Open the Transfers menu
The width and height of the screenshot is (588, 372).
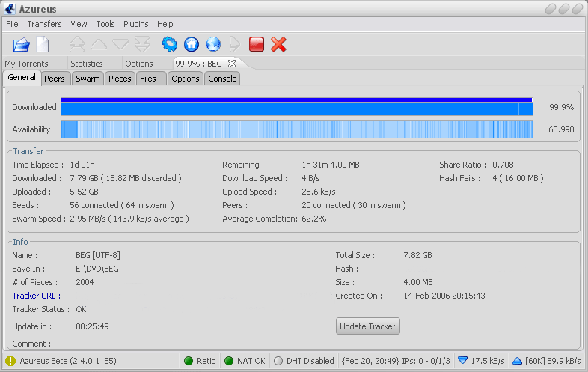44,24
